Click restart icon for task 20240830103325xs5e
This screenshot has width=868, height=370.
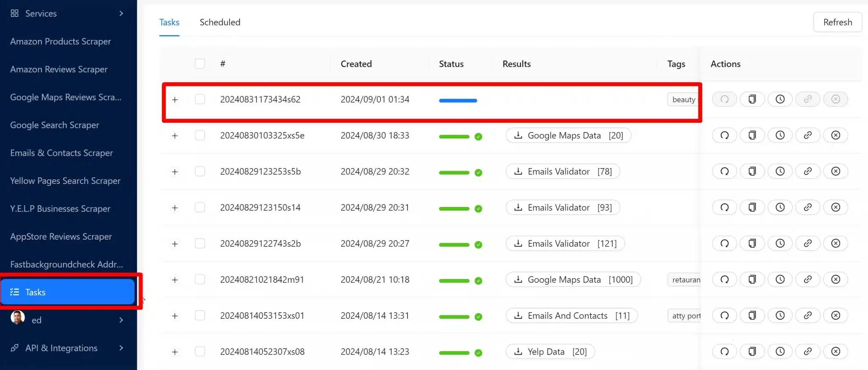[x=724, y=135]
